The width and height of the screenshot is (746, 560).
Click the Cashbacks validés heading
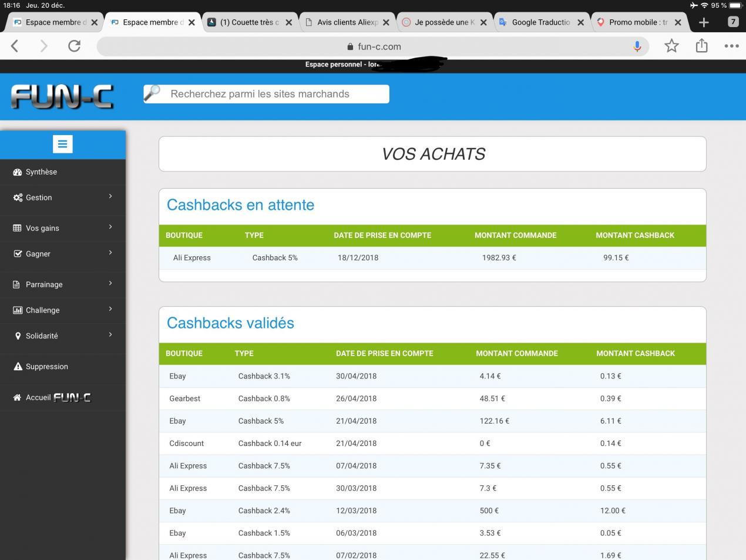(x=230, y=323)
